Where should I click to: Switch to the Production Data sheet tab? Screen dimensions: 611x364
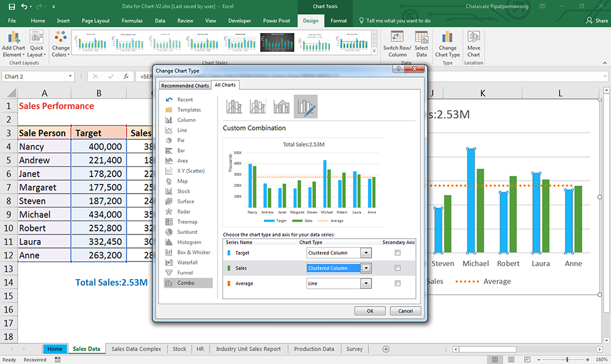coord(313,349)
